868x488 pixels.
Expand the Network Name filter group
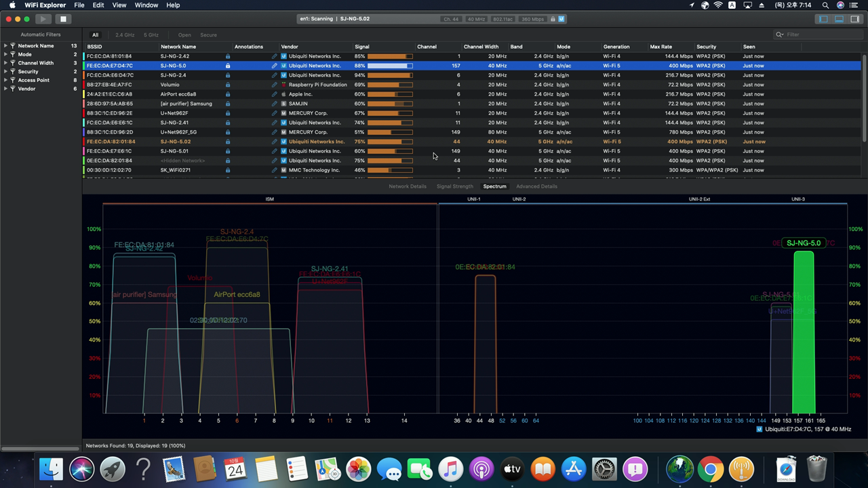point(5,46)
